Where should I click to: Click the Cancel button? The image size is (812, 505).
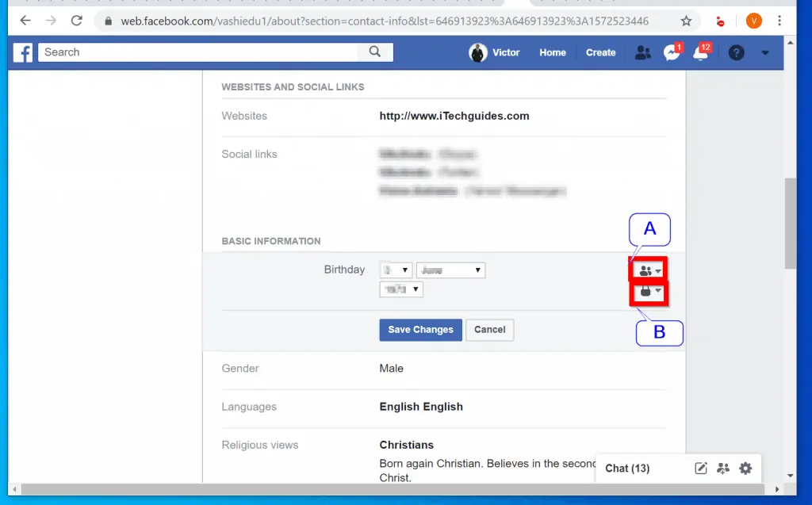click(x=490, y=330)
